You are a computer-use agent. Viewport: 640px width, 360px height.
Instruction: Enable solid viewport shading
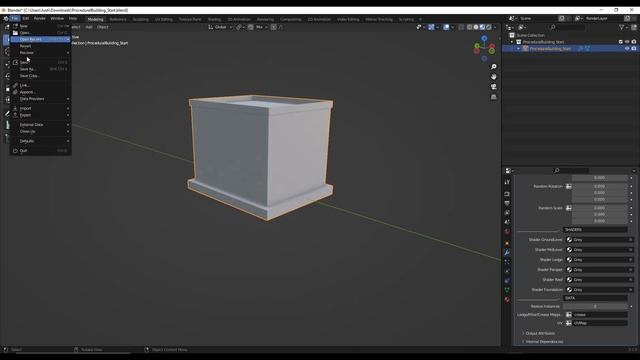tap(476, 27)
